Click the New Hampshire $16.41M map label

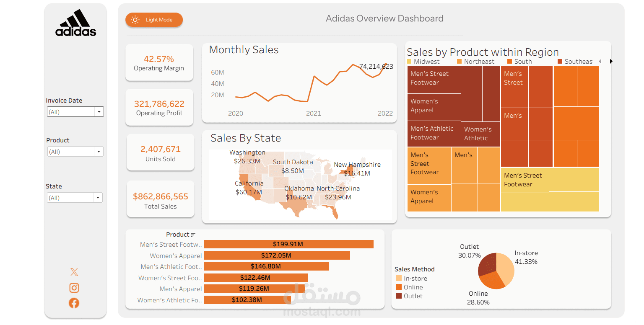click(x=357, y=169)
